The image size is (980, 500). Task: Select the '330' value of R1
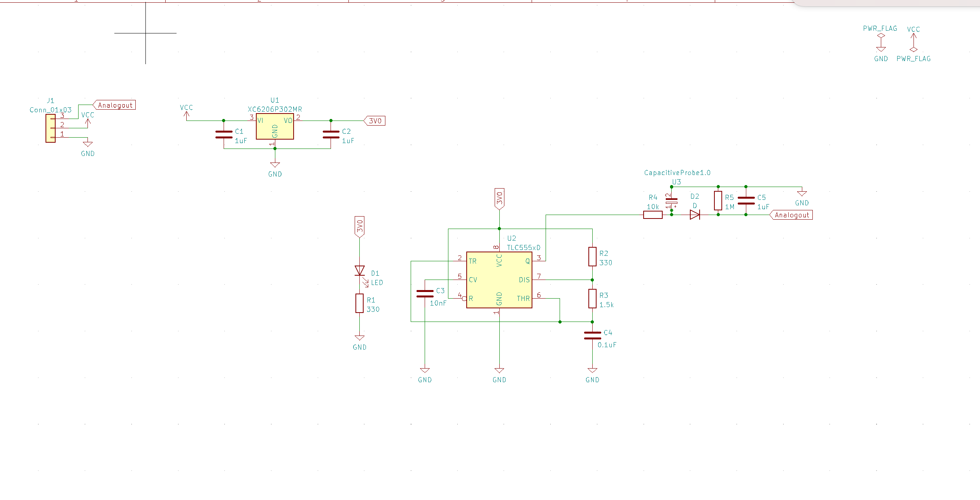pyautogui.click(x=373, y=309)
